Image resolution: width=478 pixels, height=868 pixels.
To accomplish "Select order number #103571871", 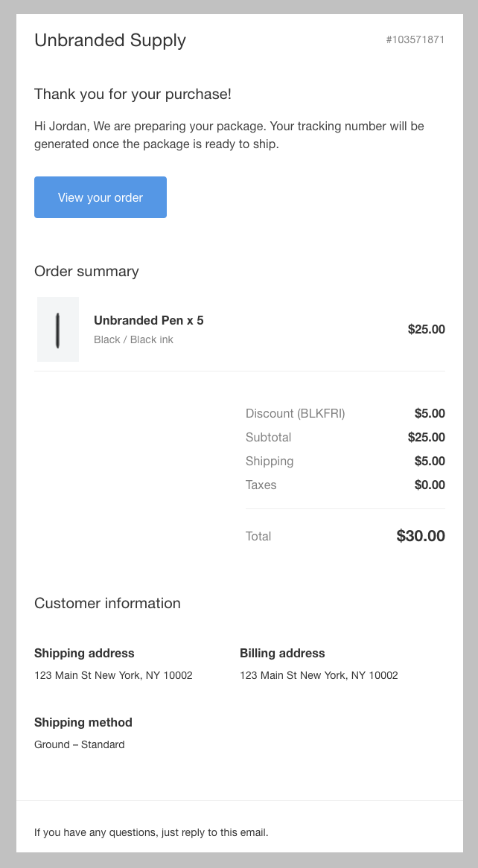I will pos(415,40).
